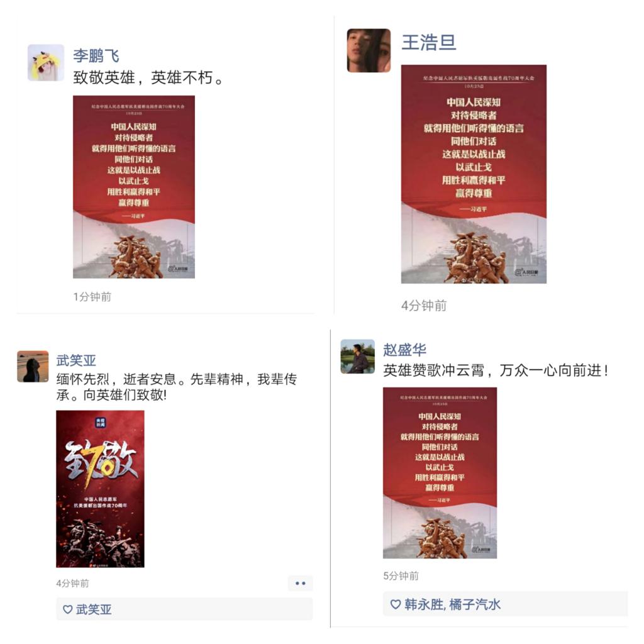Open 王浩旦's profile avatar
This screenshot has width=644, height=644.
click(x=369, y=50)
